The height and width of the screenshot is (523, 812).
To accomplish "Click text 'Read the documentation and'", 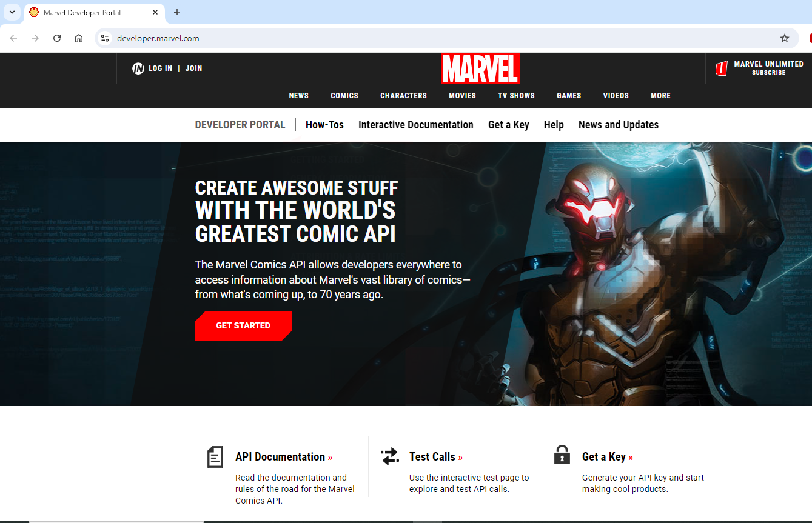I will pyautogui.click(x=291, y=478).
